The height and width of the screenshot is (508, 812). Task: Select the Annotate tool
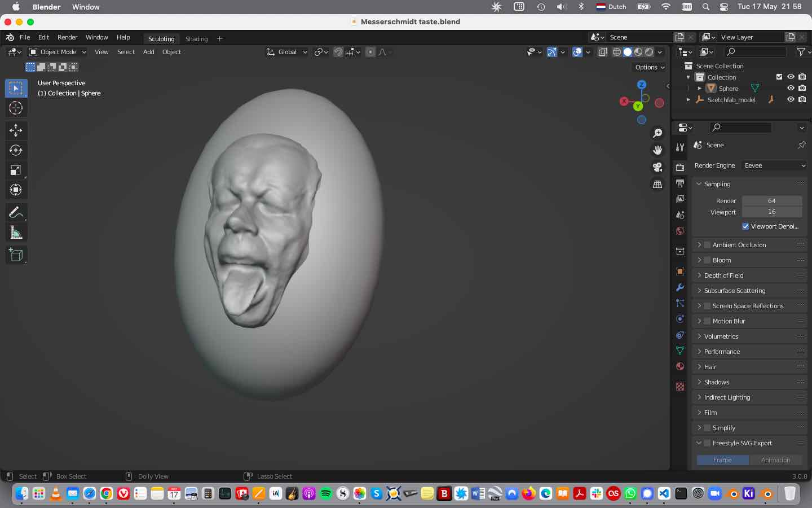pyautogui.click(x=16, y=213)
